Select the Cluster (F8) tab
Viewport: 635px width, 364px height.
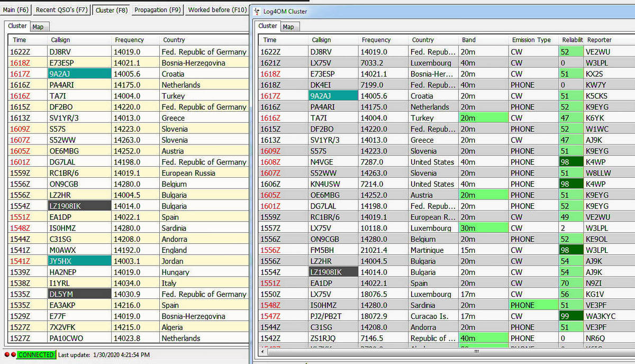click(111, 10)
